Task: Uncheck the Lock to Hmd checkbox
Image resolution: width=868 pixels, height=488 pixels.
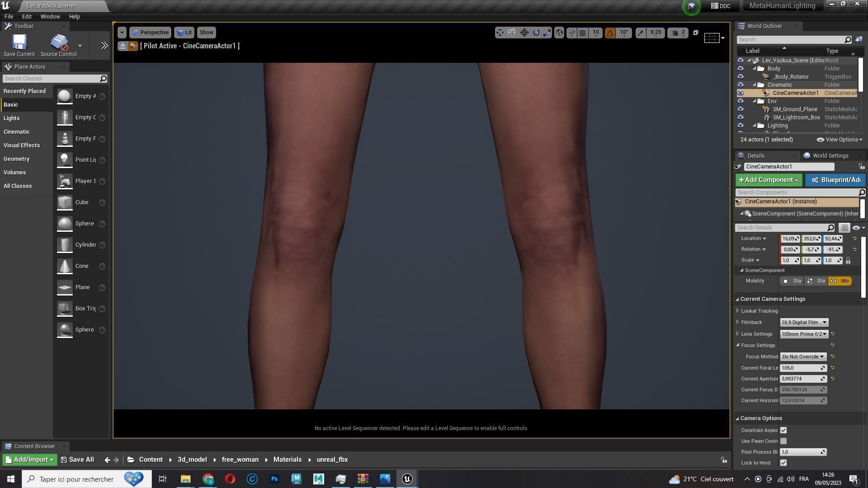Action: 783,463
